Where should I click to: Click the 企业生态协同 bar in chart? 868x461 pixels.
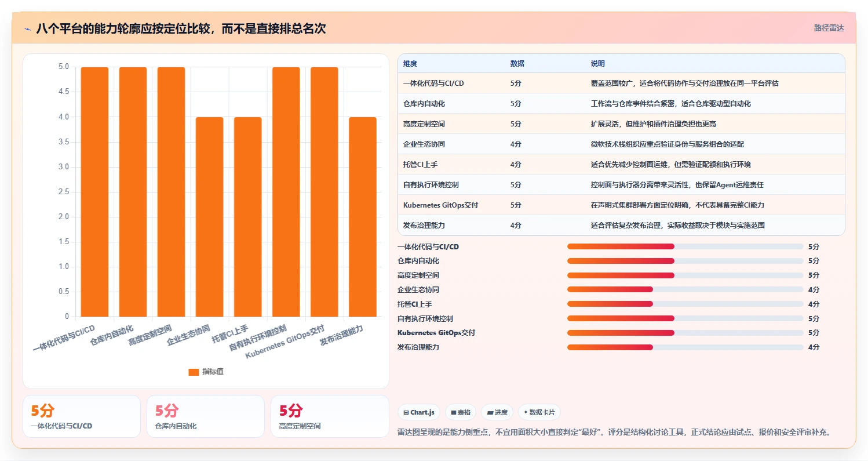[x=209, y=217]
